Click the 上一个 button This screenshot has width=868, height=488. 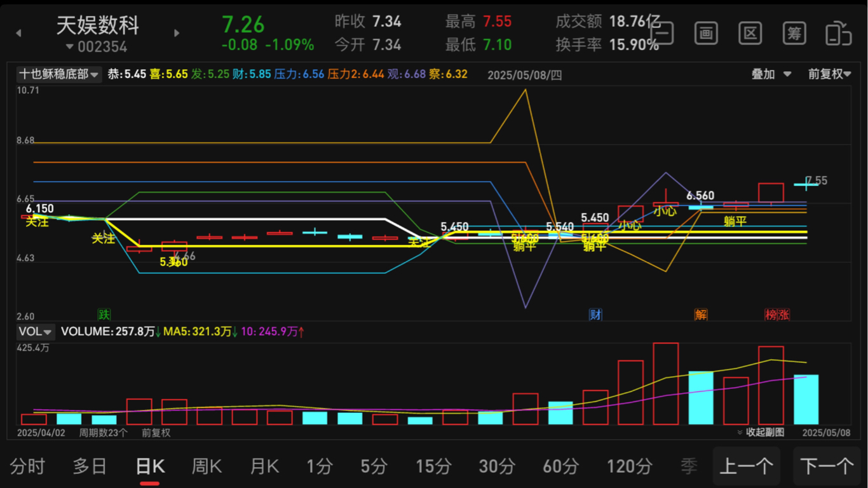pyautogui.click(x=746, y=466)
